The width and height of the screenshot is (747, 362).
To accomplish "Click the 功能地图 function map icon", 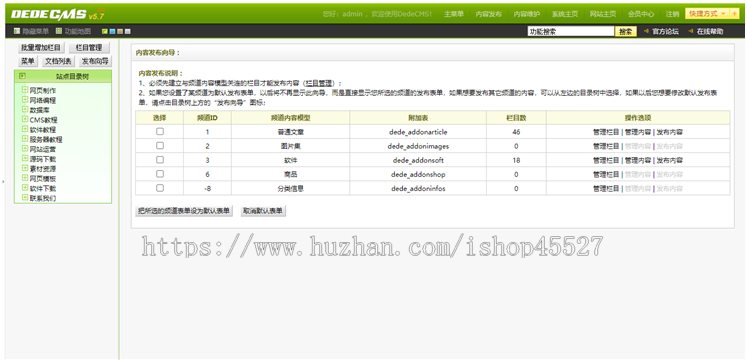I will click(59, 31).
